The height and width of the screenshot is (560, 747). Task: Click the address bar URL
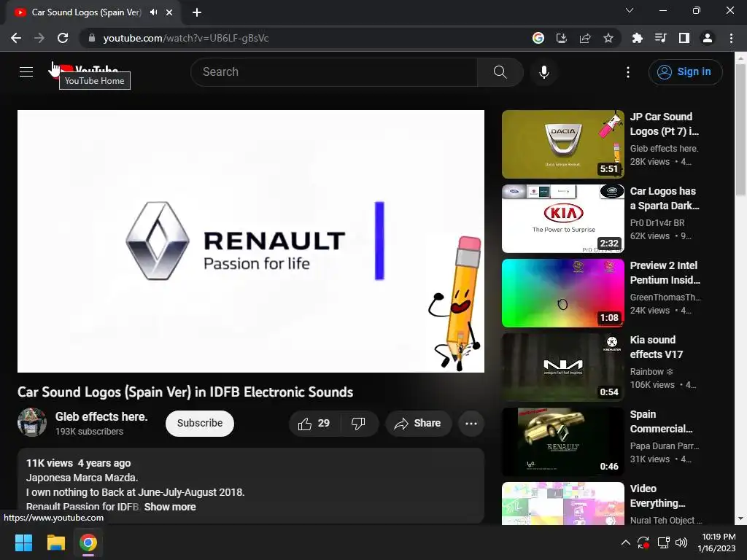click(186, 38)
